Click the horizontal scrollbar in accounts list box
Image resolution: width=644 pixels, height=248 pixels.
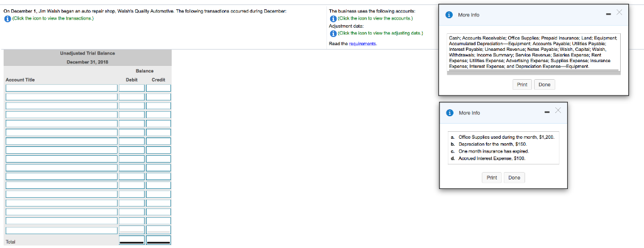click(533, 72)
